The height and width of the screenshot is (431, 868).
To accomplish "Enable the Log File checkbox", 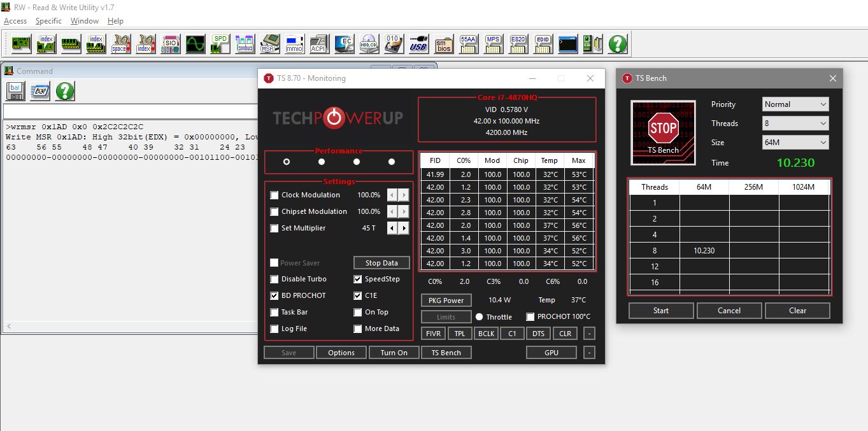I will [x=274, y=329].
